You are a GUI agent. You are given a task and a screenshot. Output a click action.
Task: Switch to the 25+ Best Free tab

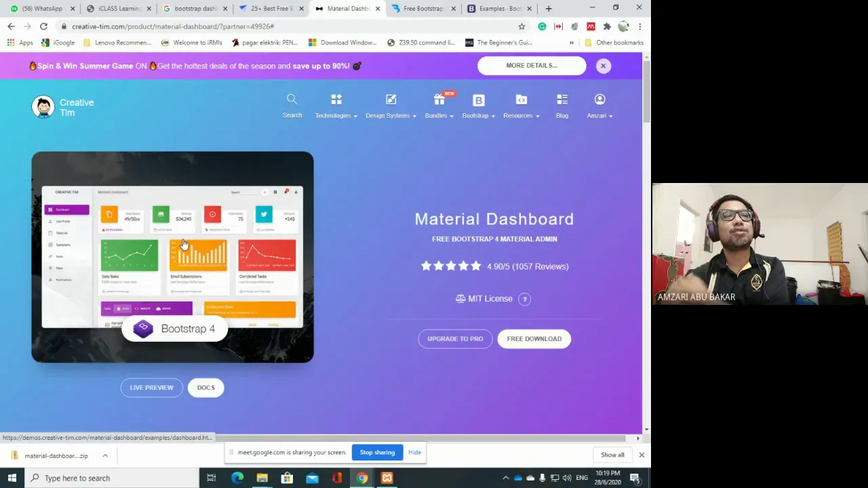pyautogui.click(x=271, y=8)
